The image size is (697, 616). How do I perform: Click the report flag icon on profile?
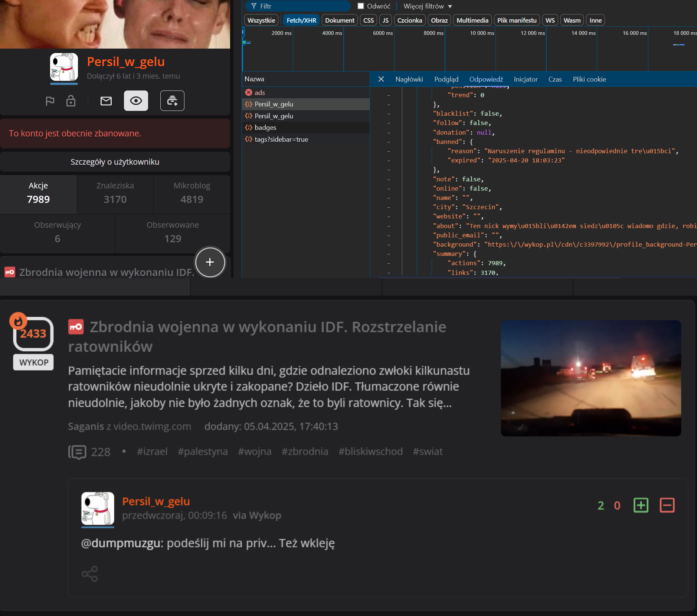[50, 101]
